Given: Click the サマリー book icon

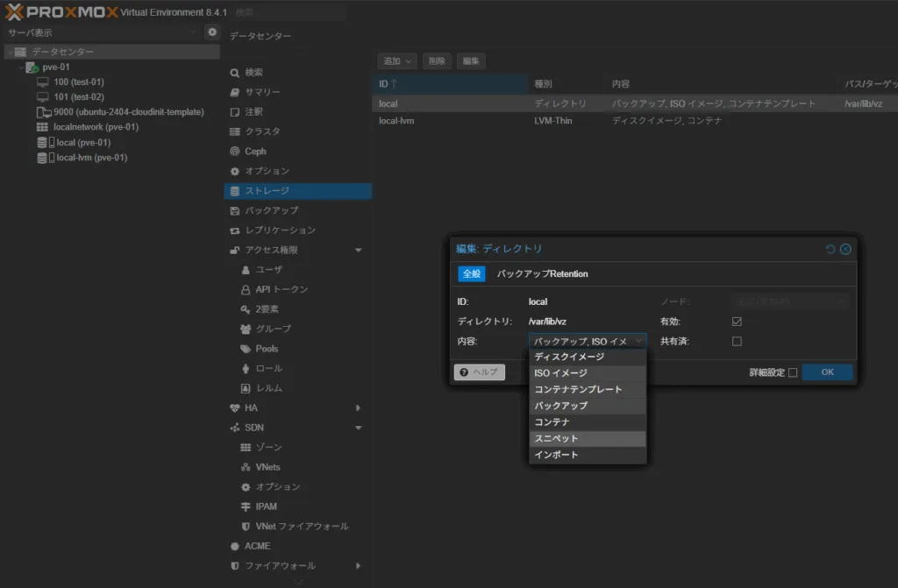Looking at the screenshot, I should pos(234,92).
